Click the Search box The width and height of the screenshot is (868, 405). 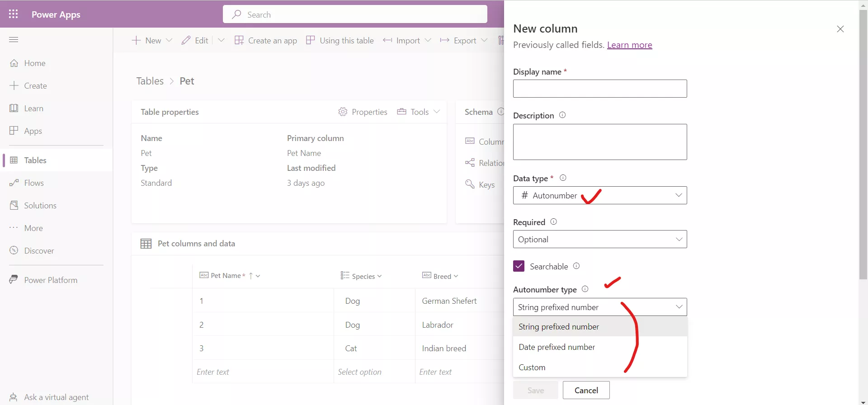point(355,14)
